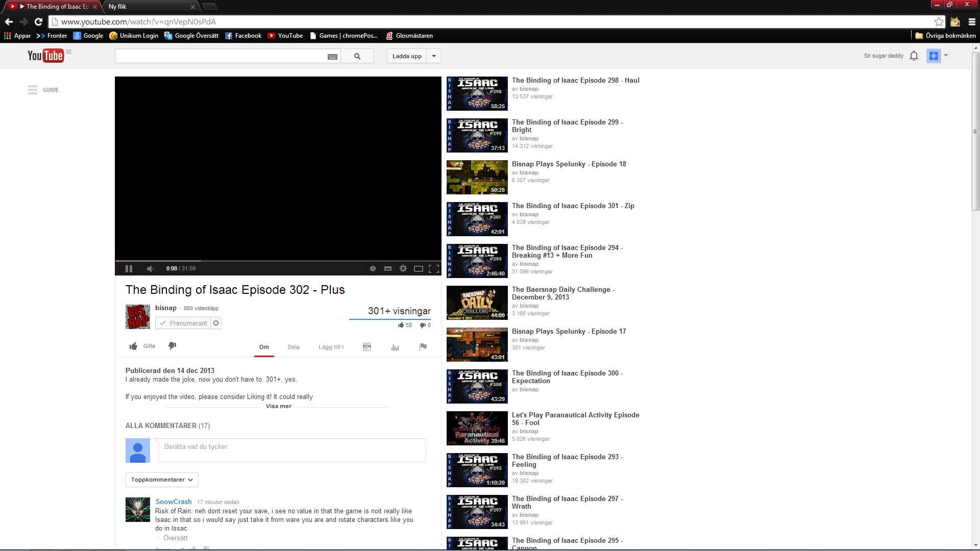The image size is (980, 551).
Task: Open subscription settings gear next to Prenumerant
Action: click(216, 323)
